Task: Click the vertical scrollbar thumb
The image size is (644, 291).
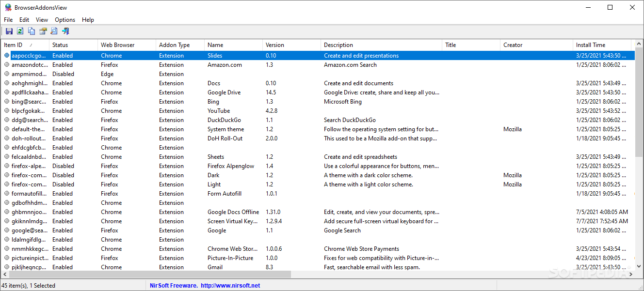Action: [x=639, y=103]
